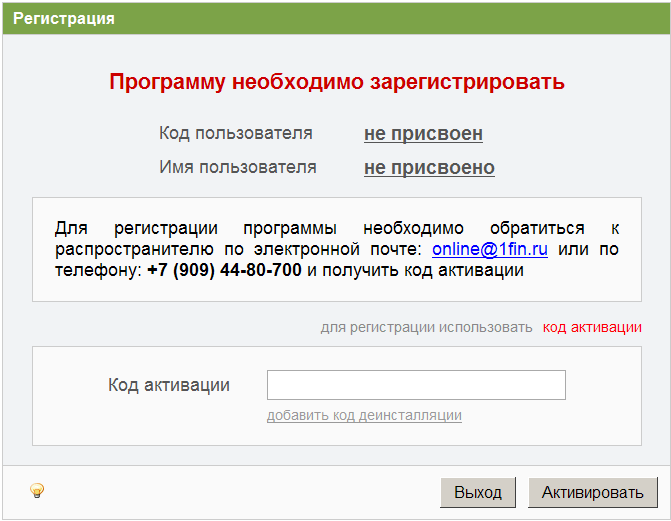Click the 'Программу необходимо зарегистрировать' heading

coord(337,82)
